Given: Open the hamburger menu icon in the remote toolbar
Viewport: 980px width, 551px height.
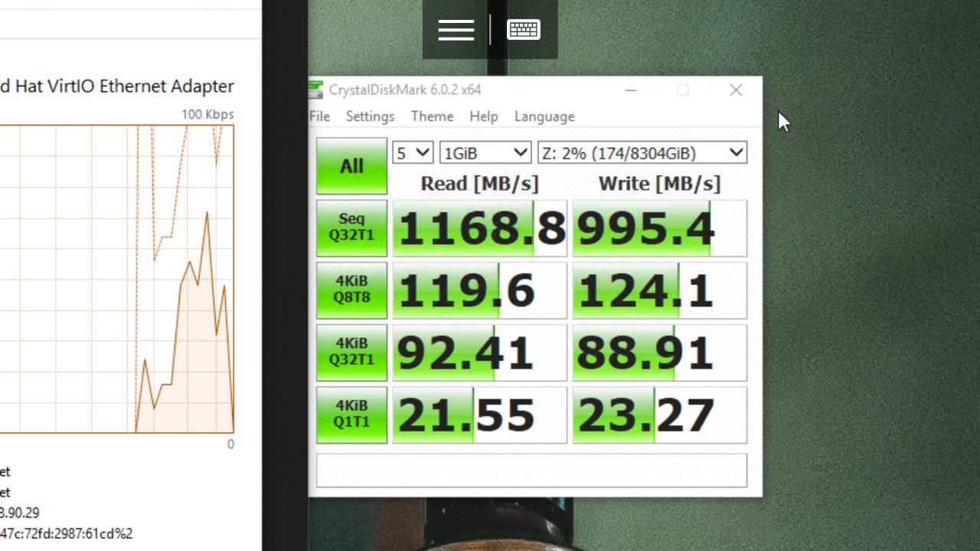Looking at the screenshot, I should coord(456,30).
